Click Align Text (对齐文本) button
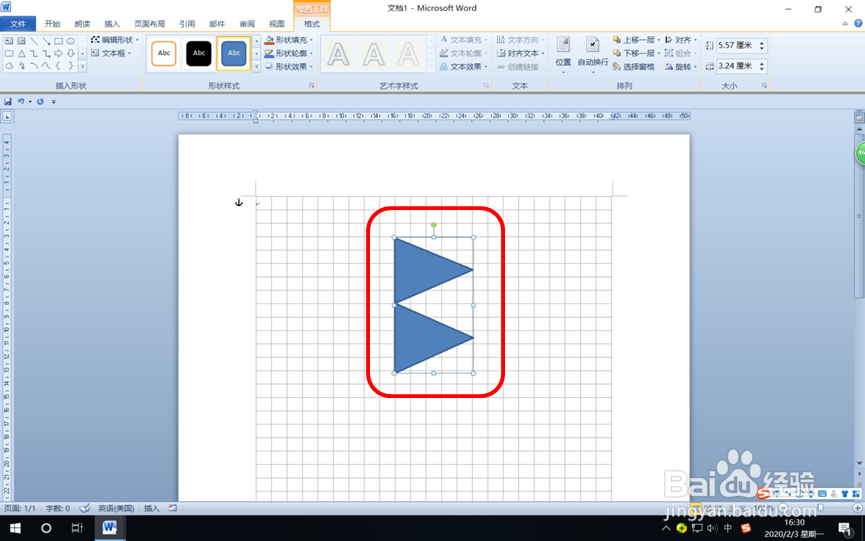The width and height of the screenshot is (865, 541). 520,53
